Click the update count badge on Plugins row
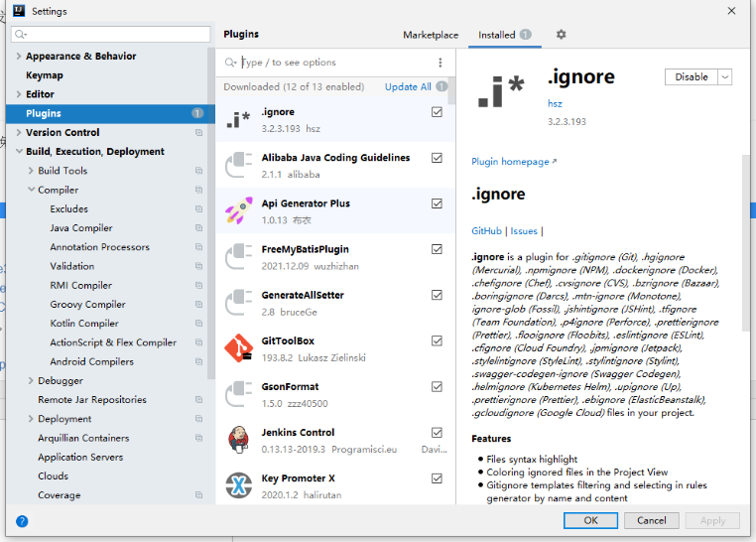 197,113
